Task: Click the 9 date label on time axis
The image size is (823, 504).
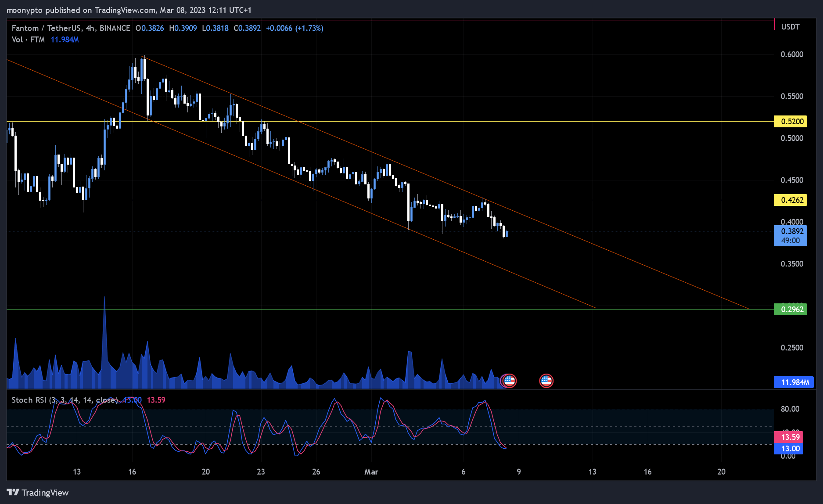Action: coord(519,472)
